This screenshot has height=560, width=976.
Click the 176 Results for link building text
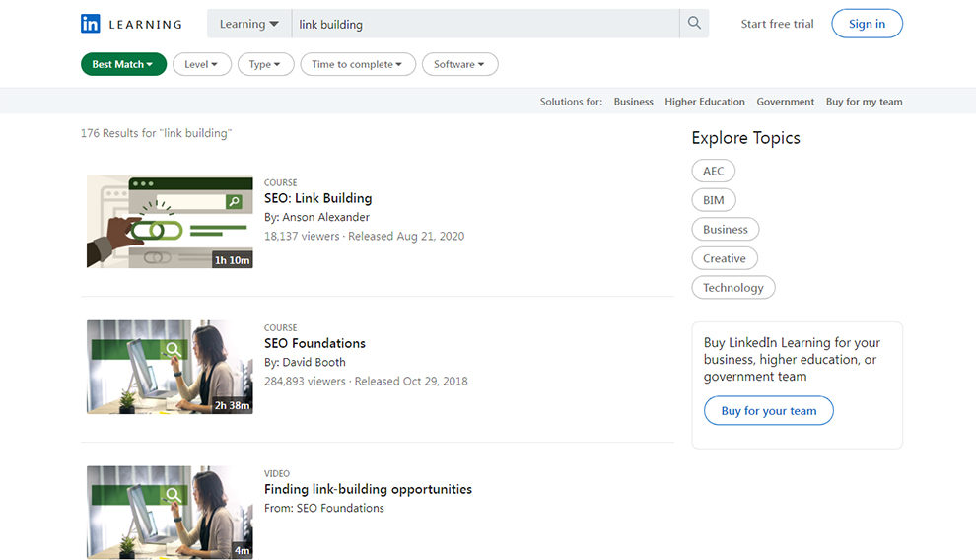tap(156, 133)
